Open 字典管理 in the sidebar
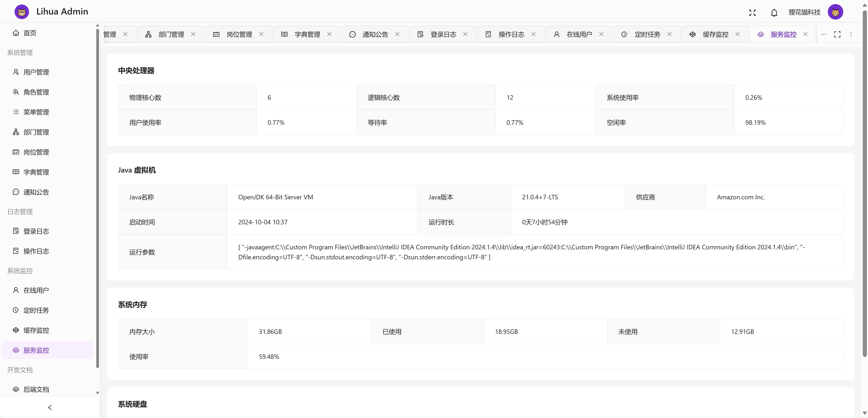The image size is (868, 418). point(48,172)
